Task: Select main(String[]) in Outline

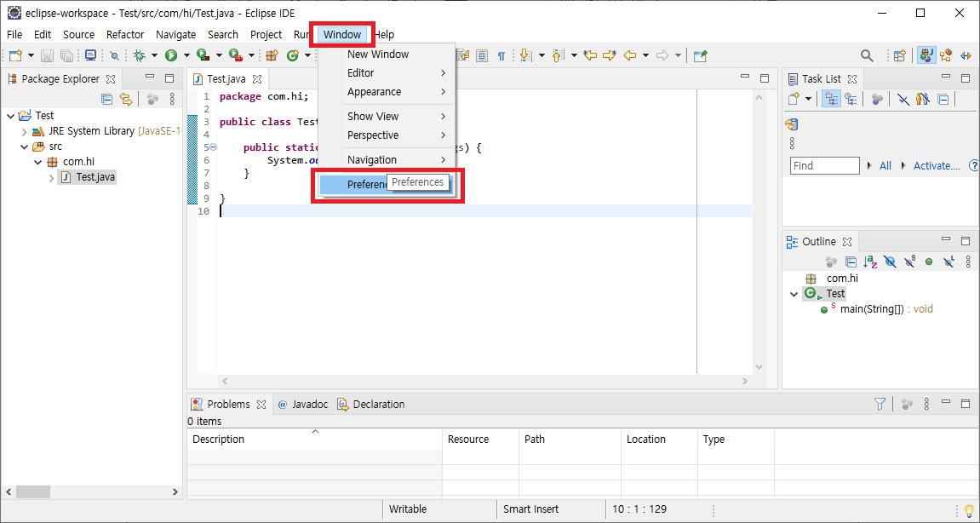Action: click(x=887, y=309)
